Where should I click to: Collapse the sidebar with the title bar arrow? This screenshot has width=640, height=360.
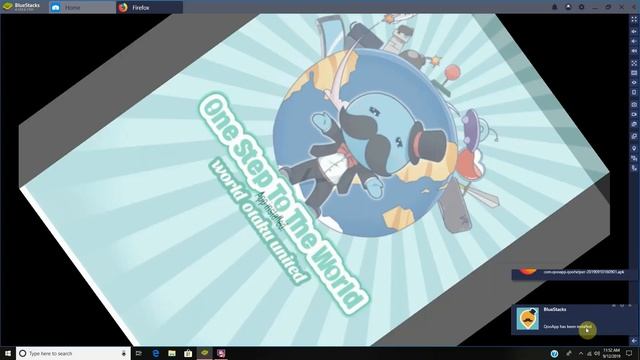634,7
